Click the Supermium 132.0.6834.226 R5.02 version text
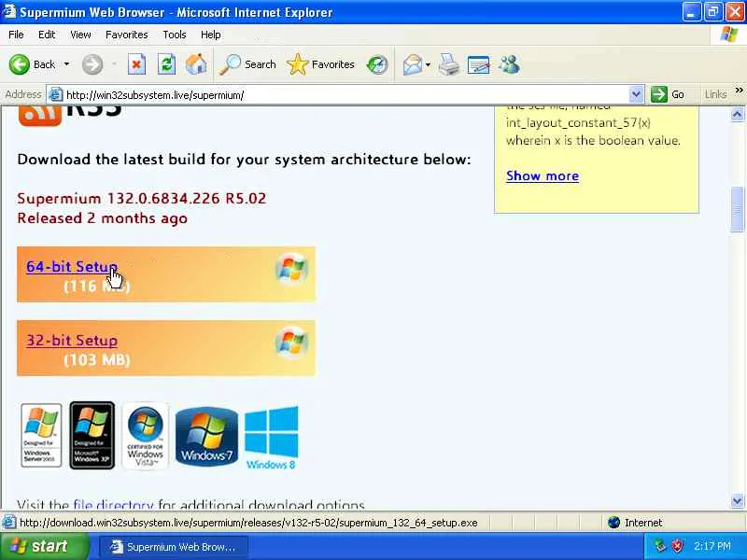 coord(142,198)
